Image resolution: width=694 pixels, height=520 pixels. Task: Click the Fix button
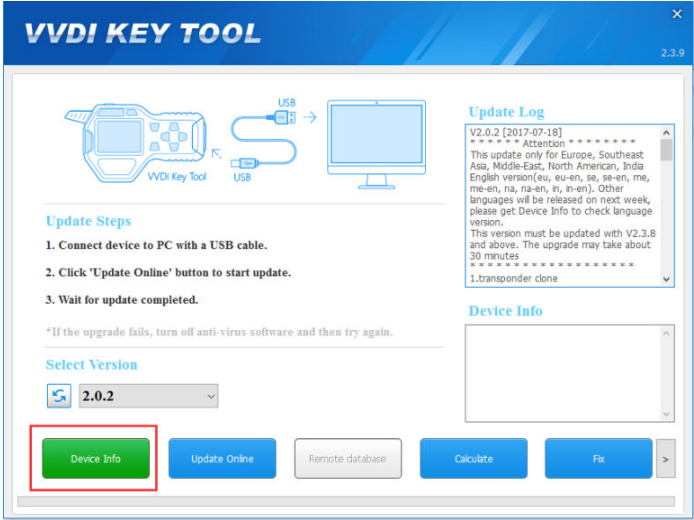(x=598, y=459)
